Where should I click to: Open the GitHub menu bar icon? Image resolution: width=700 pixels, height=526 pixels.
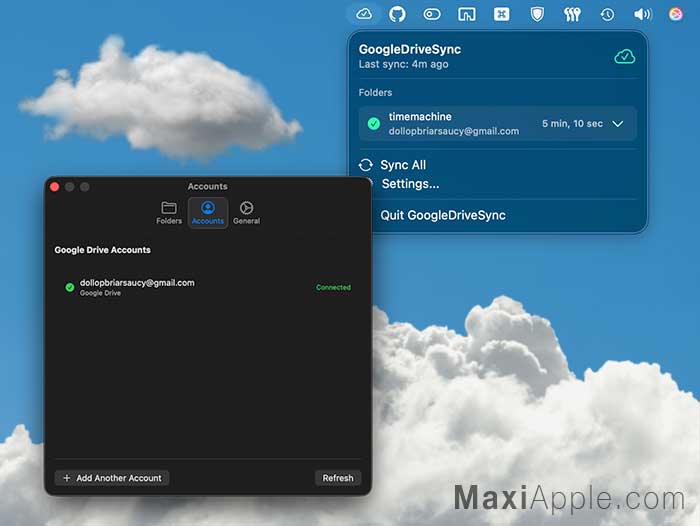pos(397,14)
